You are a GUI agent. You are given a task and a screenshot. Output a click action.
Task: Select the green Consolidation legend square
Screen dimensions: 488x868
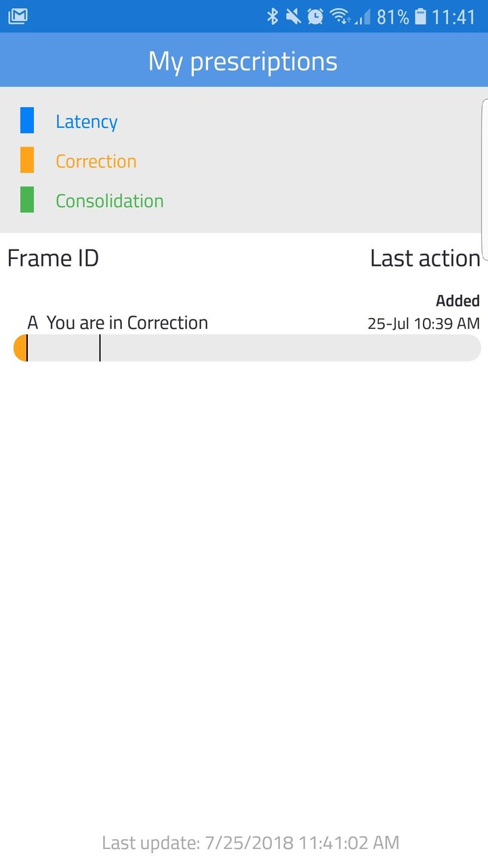click(x=28, y=201)
